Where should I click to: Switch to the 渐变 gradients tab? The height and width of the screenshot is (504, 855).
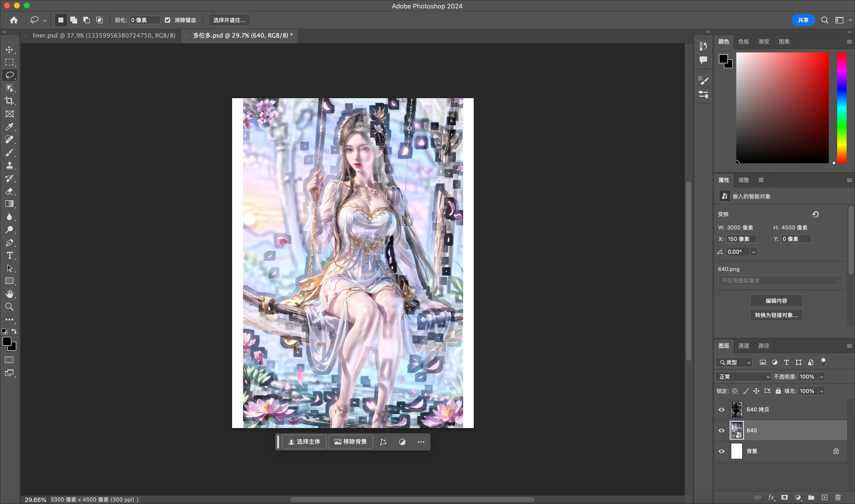[764, 42]
